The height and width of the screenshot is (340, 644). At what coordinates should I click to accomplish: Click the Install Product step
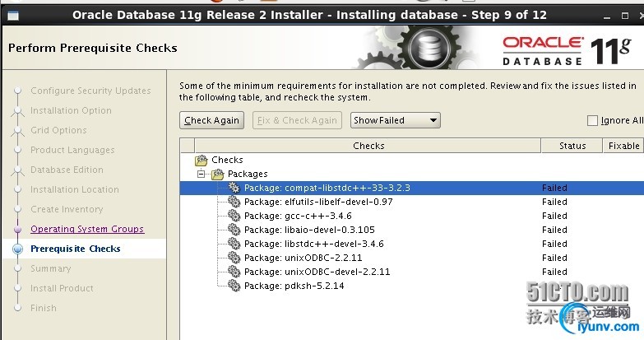(62, 288)
